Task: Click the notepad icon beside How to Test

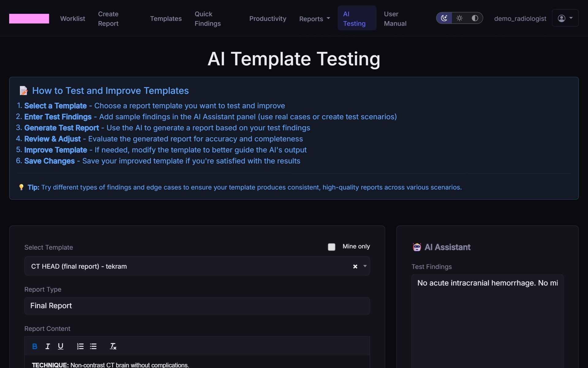Action: click(24, 90)
